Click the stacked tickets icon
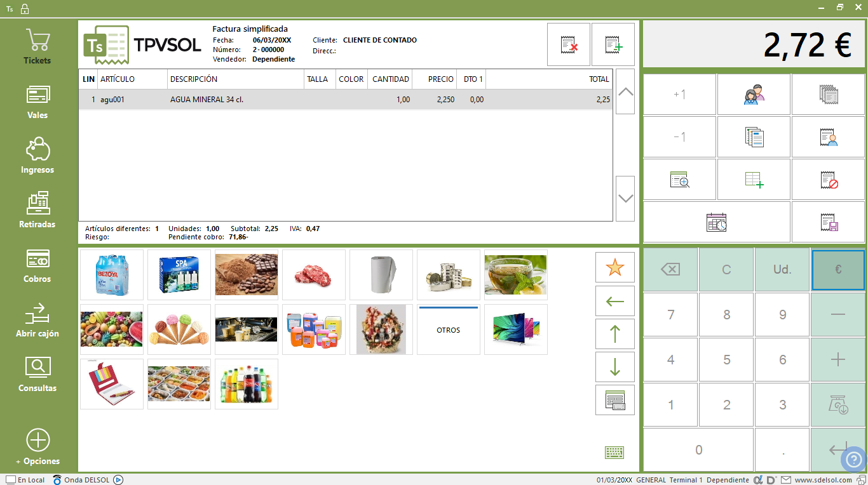Screen dimensions: 868x485 coord(828,95)
